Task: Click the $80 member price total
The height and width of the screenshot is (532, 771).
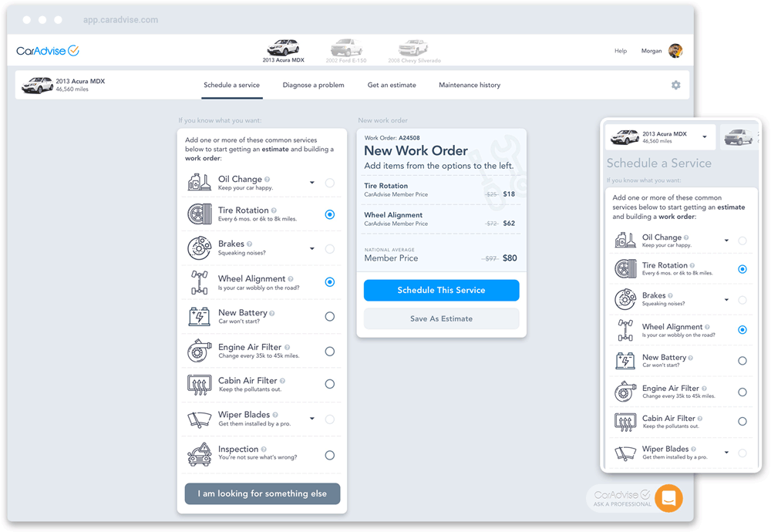Action: 510,258
